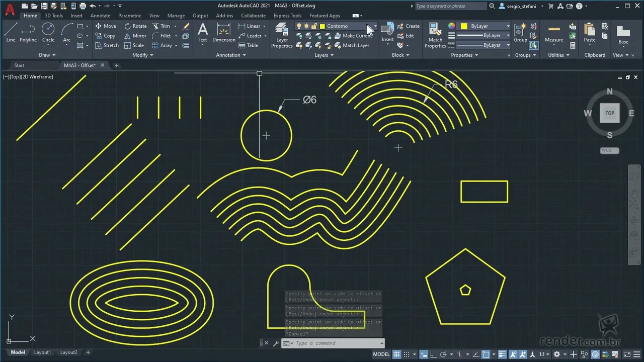Click the Undo arrow
The image size is (644, 362).
tap(93, 6)
